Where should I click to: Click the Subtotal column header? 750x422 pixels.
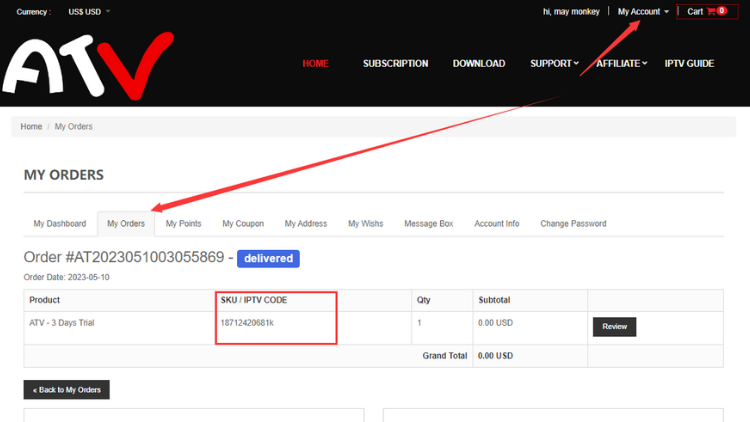[494, 300]
